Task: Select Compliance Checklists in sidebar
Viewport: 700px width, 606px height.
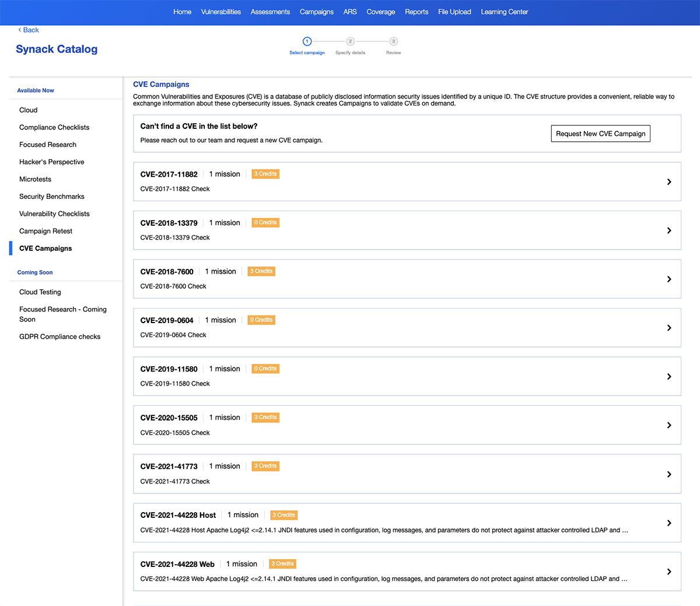Action: click(54, 127)
